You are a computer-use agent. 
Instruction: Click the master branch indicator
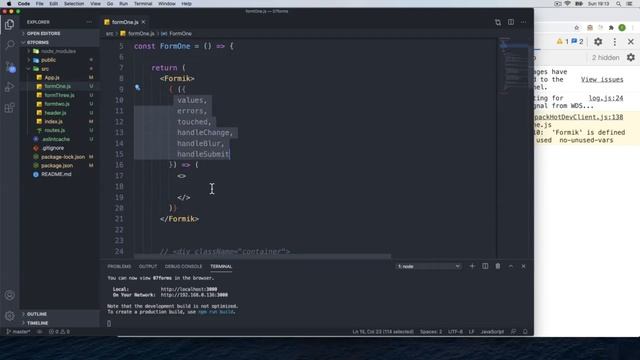(19, 332)
